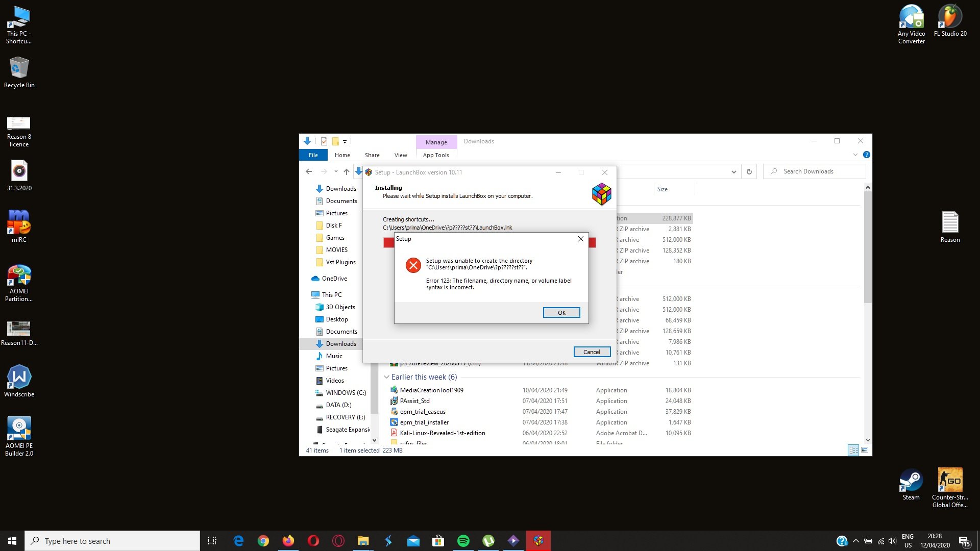
Task: Switch to large icons view layout
Action: [x=865, y=450]
